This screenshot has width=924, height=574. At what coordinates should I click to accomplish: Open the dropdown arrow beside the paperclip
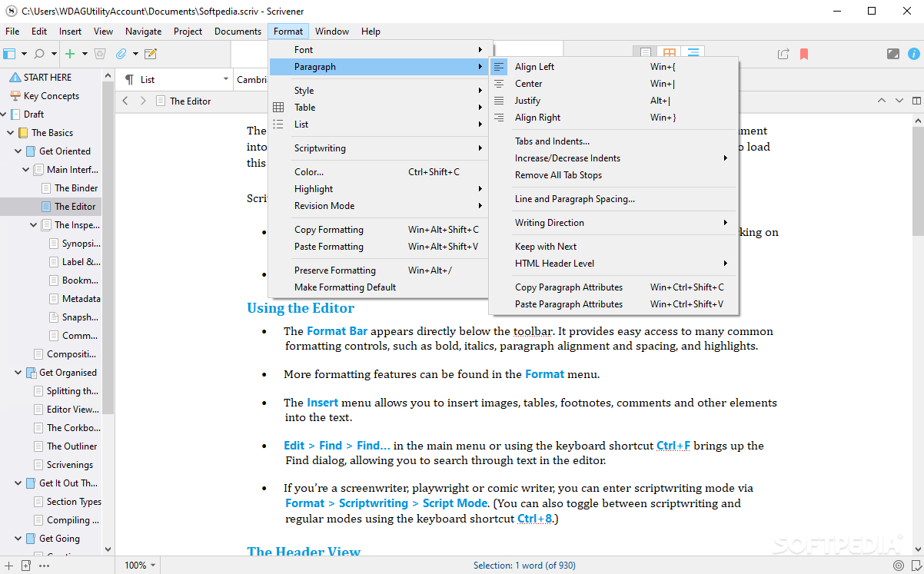135,54
